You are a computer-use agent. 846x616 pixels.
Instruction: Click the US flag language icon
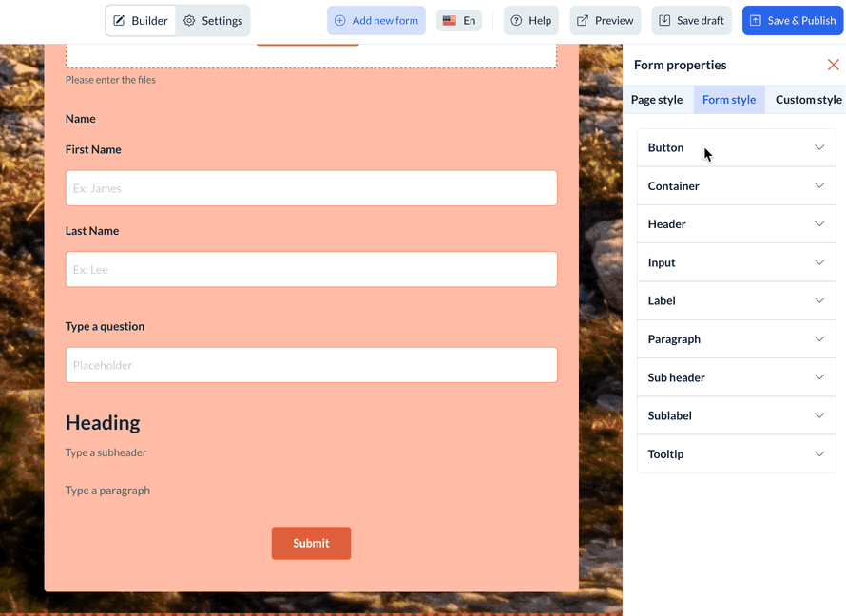(450, 21)
